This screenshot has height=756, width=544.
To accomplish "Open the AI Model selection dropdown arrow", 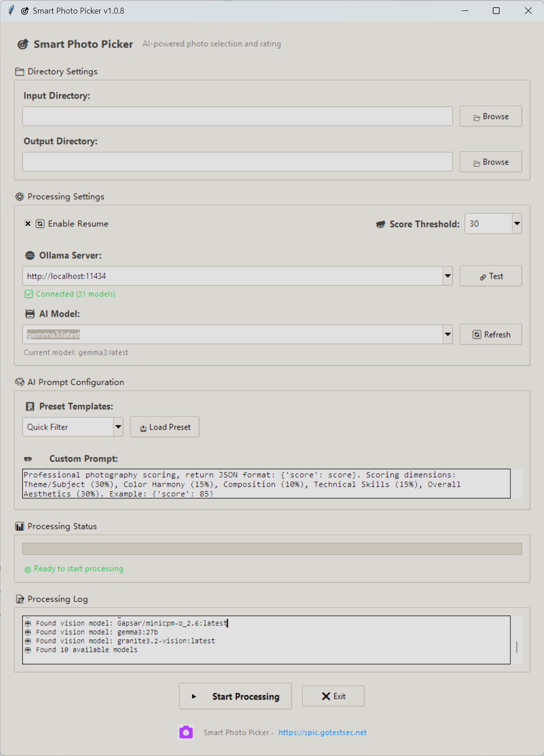I will (x=448, y=334).
